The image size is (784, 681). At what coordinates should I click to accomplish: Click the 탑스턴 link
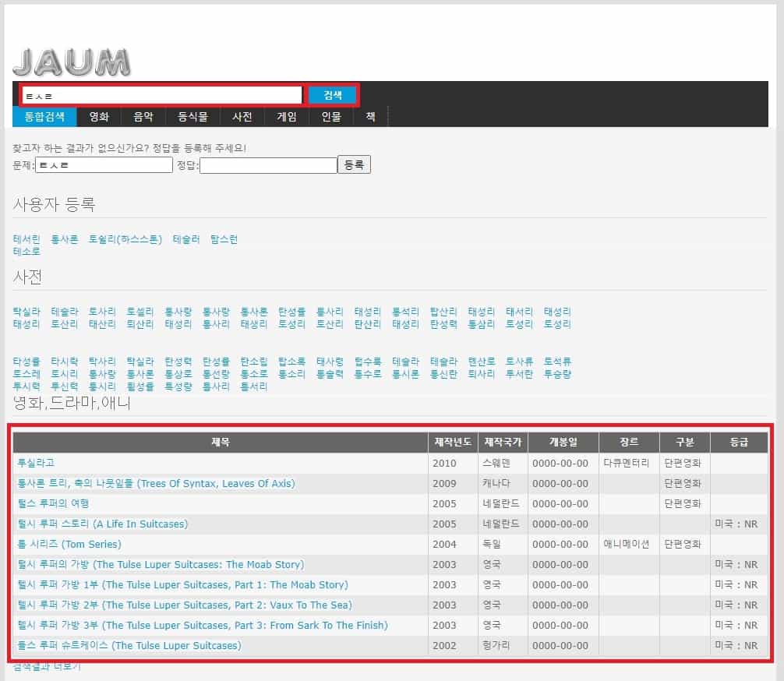pos(224,239)
